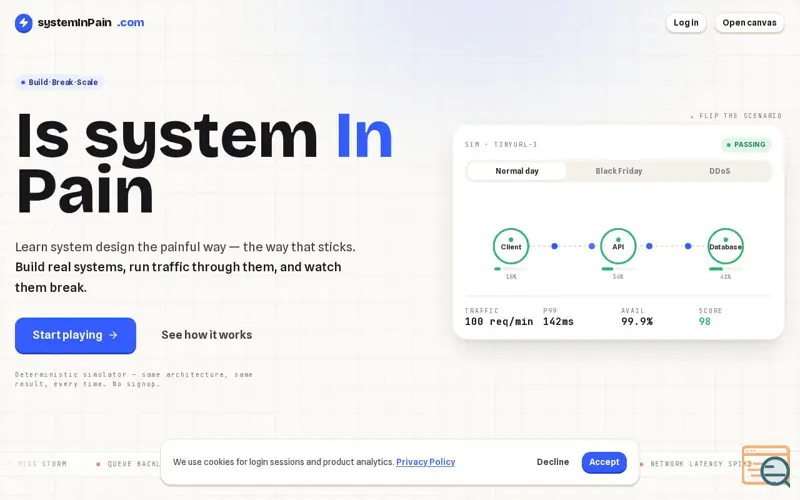This screenshot has width=800, height=500.
Task: Click the Client load bar 18%
Action: point(511,269)
